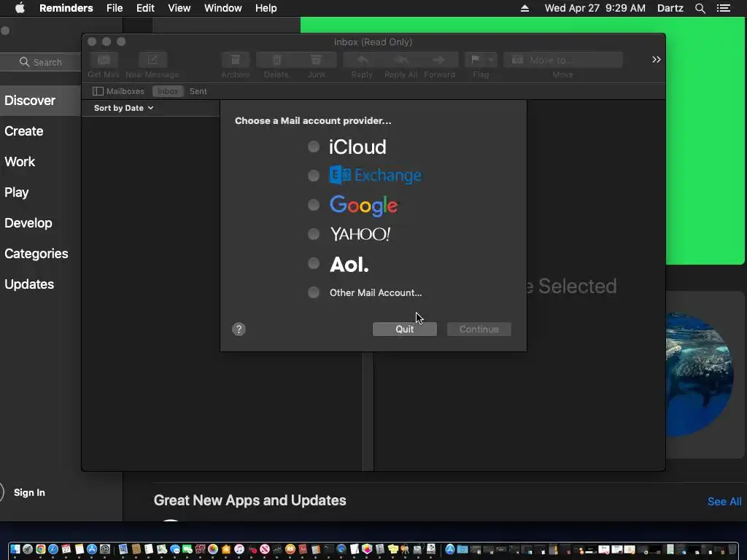Open the Move to... dropdown
Viewport: 747px width, 560px height.
click(x=563, y=60)
